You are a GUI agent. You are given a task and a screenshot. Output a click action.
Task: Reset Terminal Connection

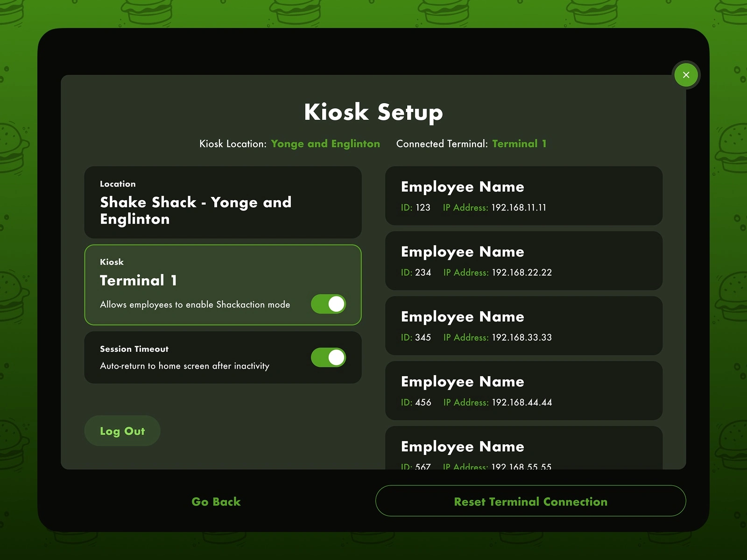click(x=530, y=501)
